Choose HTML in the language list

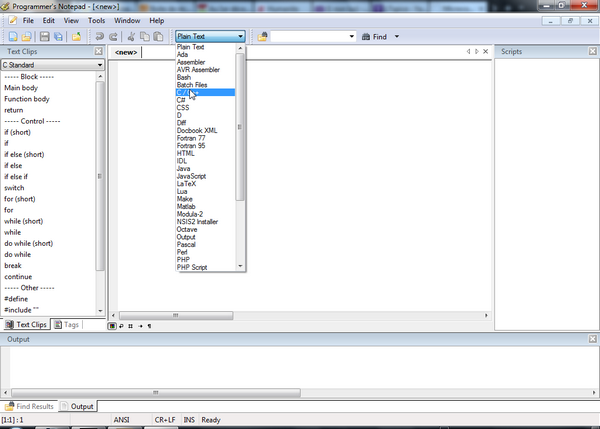point(186,153)
